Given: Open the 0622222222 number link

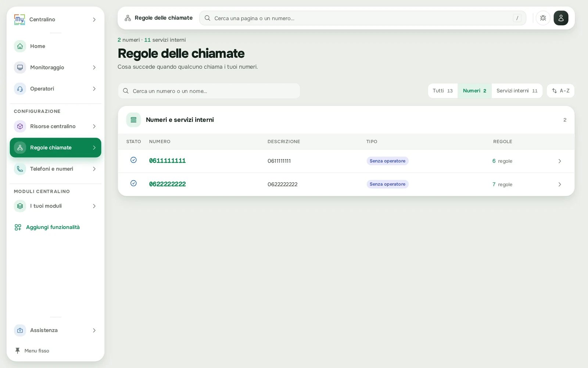Looking at the screenshot, I should 167,184.
